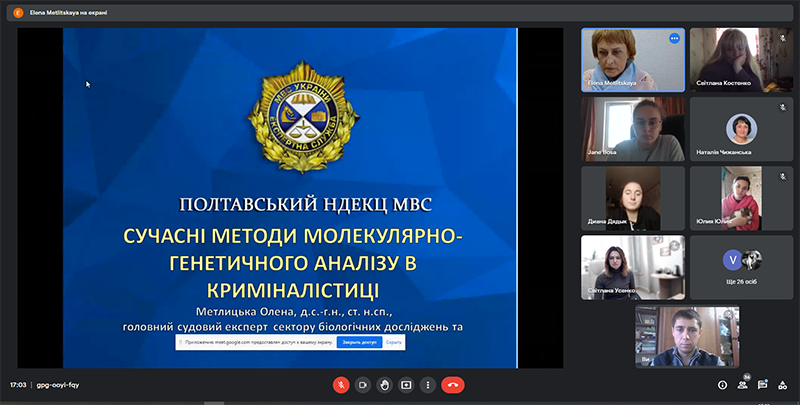Click the yellow 'СУЧАСНІ МЕТОДИ МОЛЕКУЛЯРНО-' title line
Viewport: 800px width, 405px height.
click(293, 236)
